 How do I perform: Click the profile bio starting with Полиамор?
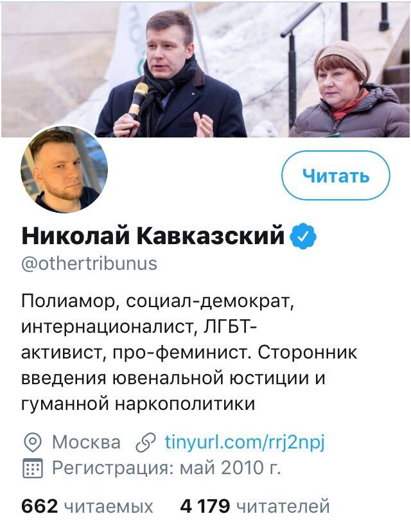click(x=189, y=352)
